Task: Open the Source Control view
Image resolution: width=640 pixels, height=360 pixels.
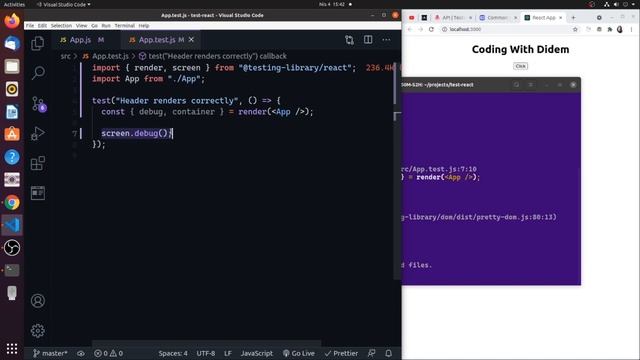Action: point(39,104)
